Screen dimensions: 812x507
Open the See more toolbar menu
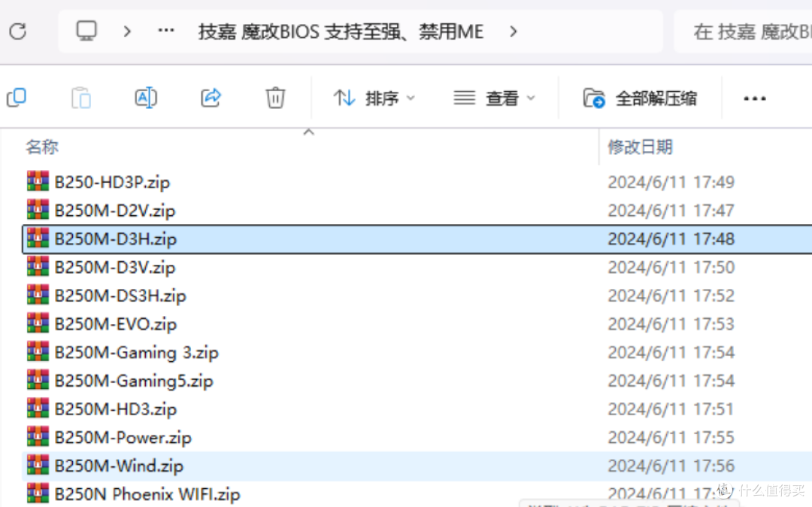pos(755,98)
